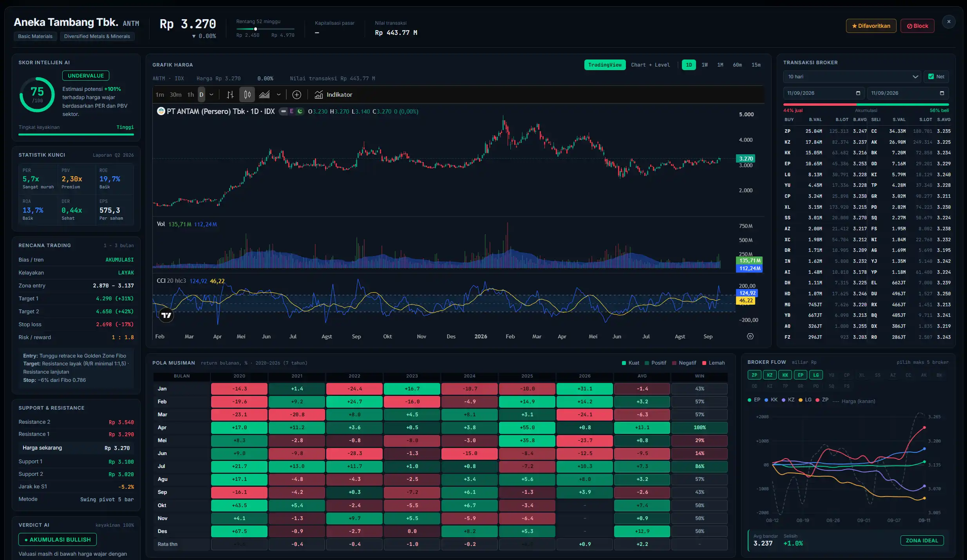Open chart settings icon beside the time axis
The image size is (967, 560).
coord(750,336)
